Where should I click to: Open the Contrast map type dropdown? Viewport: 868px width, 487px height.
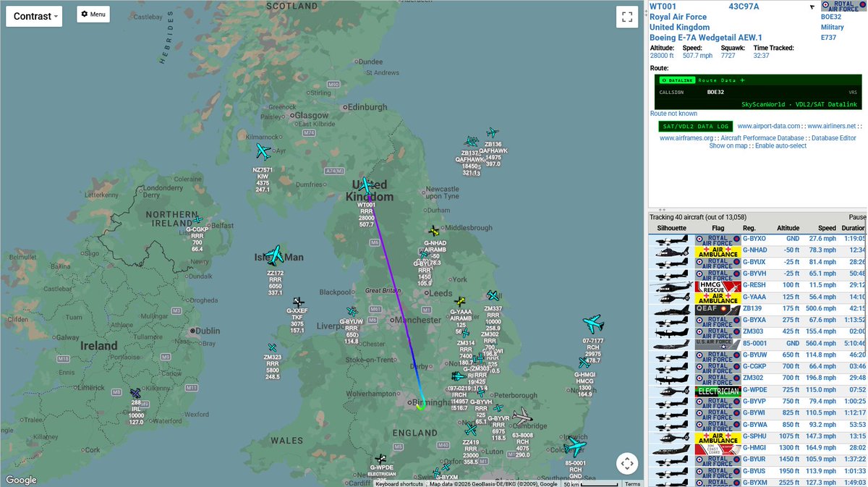pos(34,16)
